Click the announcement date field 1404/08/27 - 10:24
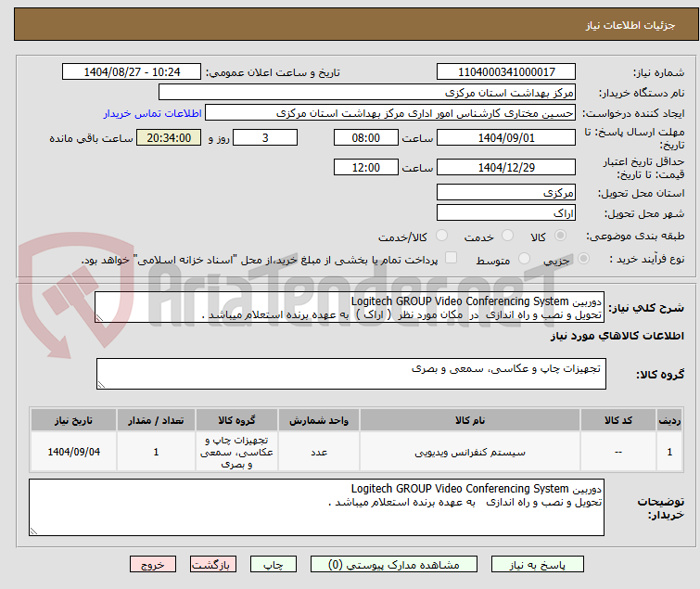The image size is (700, 589). (x=132, y=72)
